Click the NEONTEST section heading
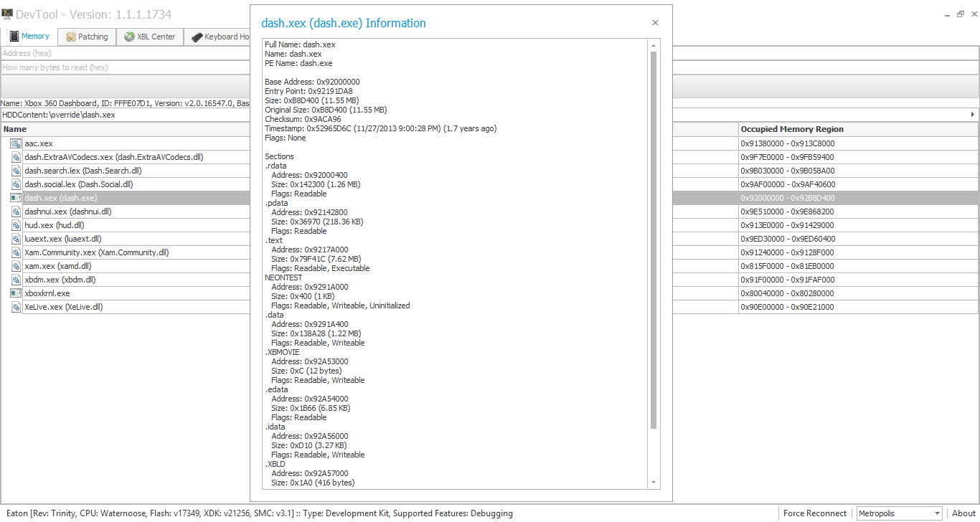980x522 pixels. (283, 277)
